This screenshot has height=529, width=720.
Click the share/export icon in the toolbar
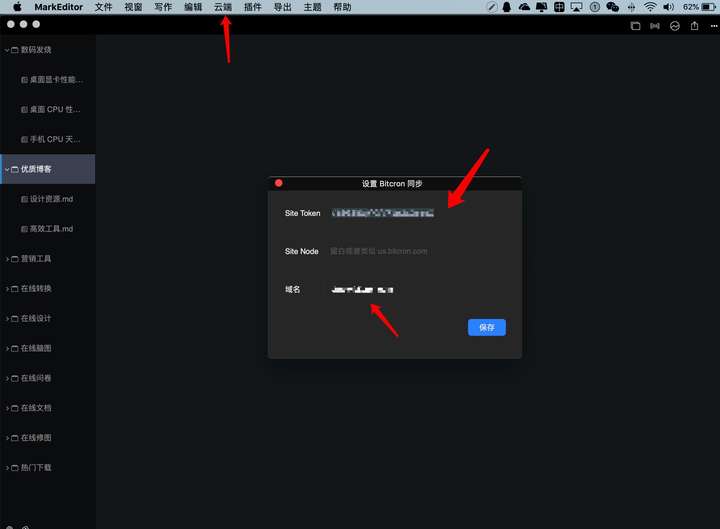click(x=694, y=26)
